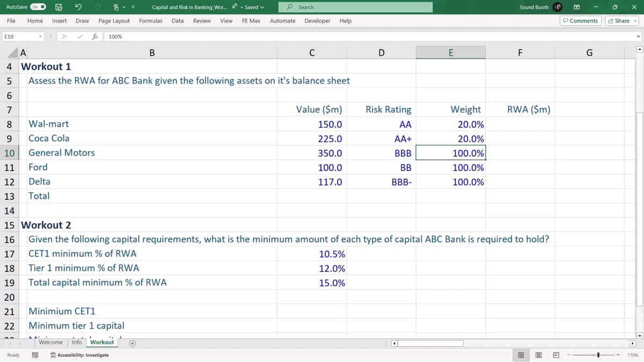Select the Minimium CET1 label cell
This screenshot has height=362, width=644.
click(x=152, y=311)
